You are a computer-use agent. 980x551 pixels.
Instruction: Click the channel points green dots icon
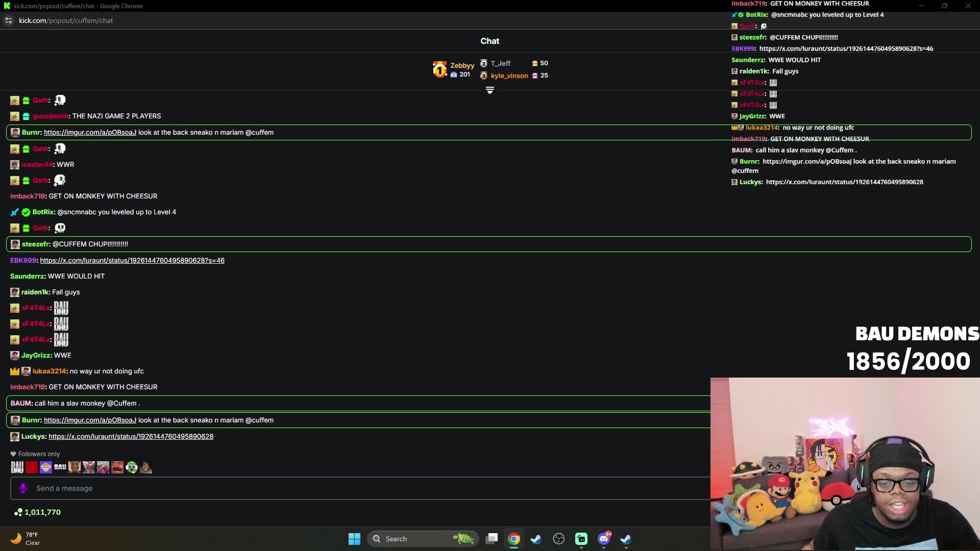(18, 512)
